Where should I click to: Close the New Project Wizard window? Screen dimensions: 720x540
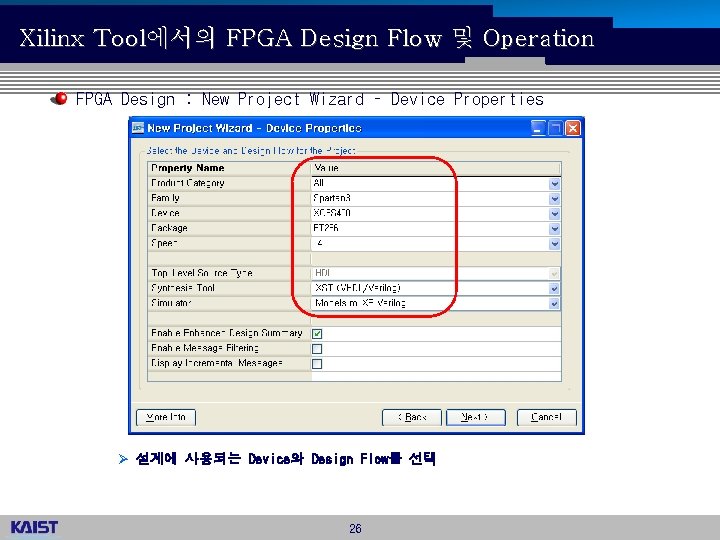click(x=572, y=128)
